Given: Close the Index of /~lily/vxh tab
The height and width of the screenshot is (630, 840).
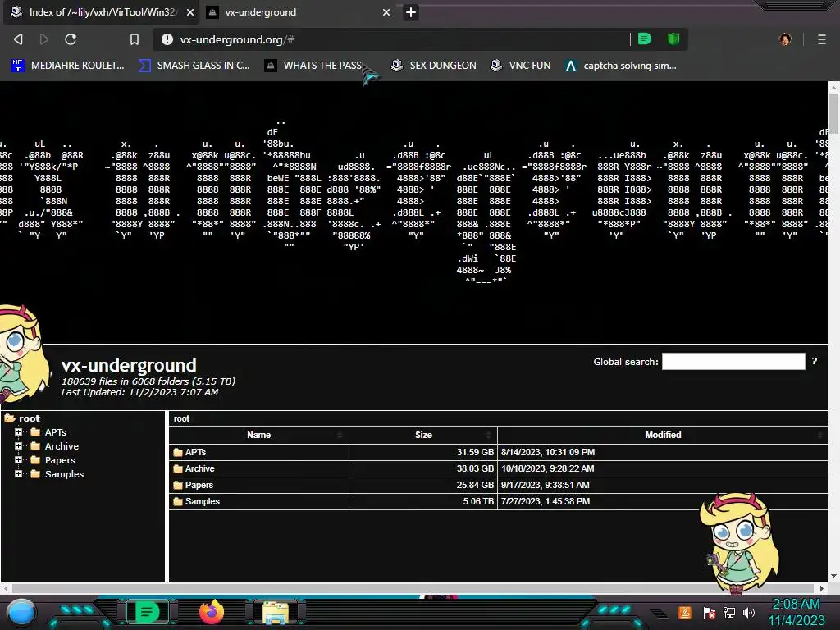Looking at the screenshot, I should (x=190, y=12).
